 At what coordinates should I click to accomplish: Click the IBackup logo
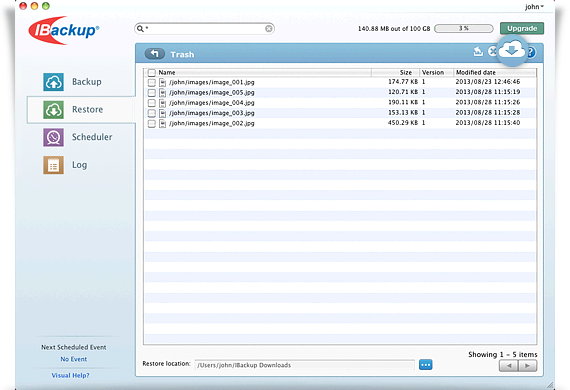(64, 30)
